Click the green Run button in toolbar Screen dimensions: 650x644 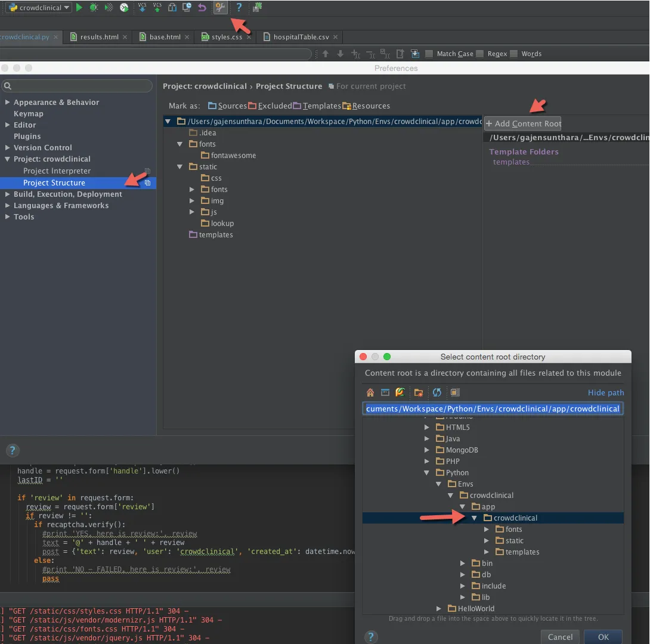pyautogui.click(x=79, y=8)
